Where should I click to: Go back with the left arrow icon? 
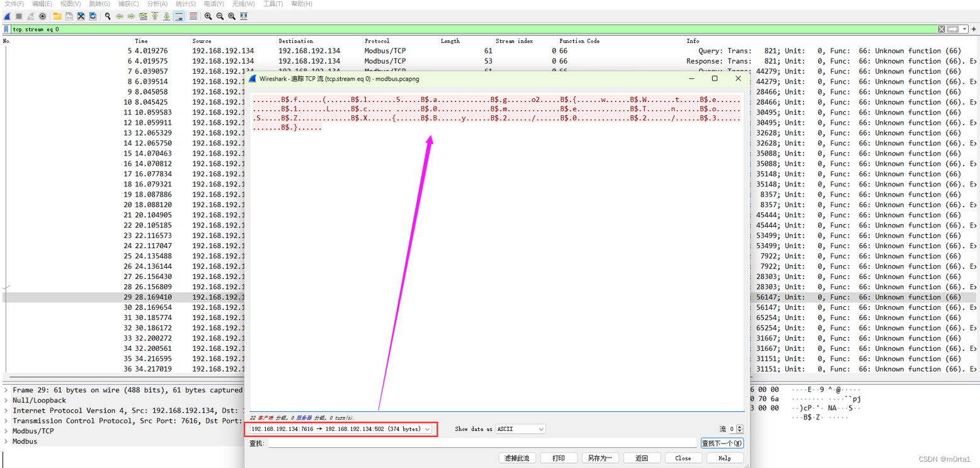(x=119, y=16)
